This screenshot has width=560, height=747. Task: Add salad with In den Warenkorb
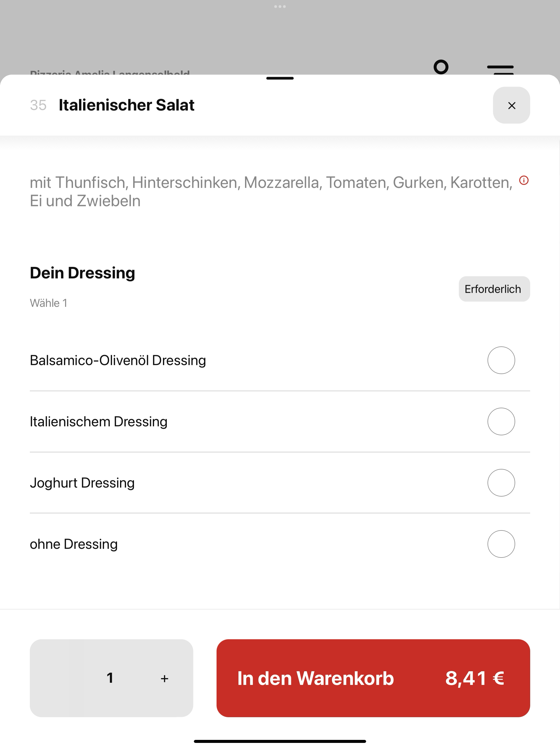click(x=373, y=678)
